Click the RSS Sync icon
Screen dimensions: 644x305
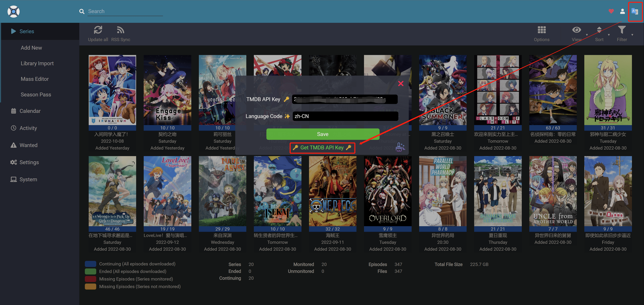[121, 30]
